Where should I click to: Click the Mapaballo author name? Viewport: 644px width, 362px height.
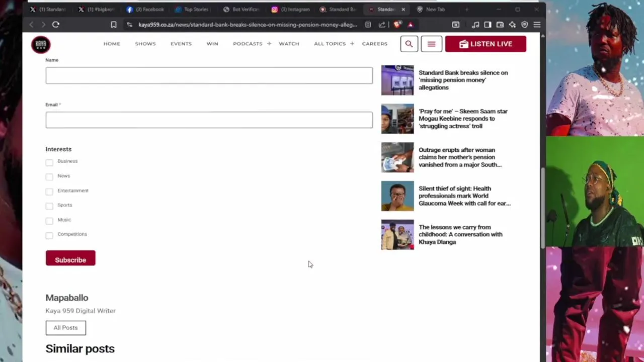[x=67, y=298]
